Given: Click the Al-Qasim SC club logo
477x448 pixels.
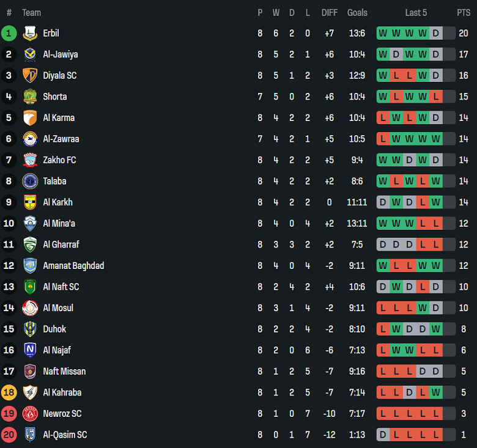Looking at the screenshot, I should pos(30,435).
